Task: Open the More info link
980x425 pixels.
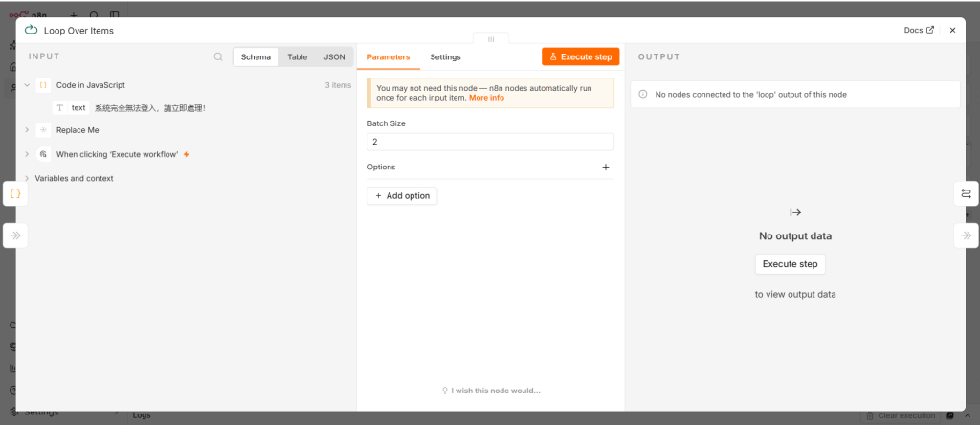Action: pyautogui.click(x=486, y=98)
